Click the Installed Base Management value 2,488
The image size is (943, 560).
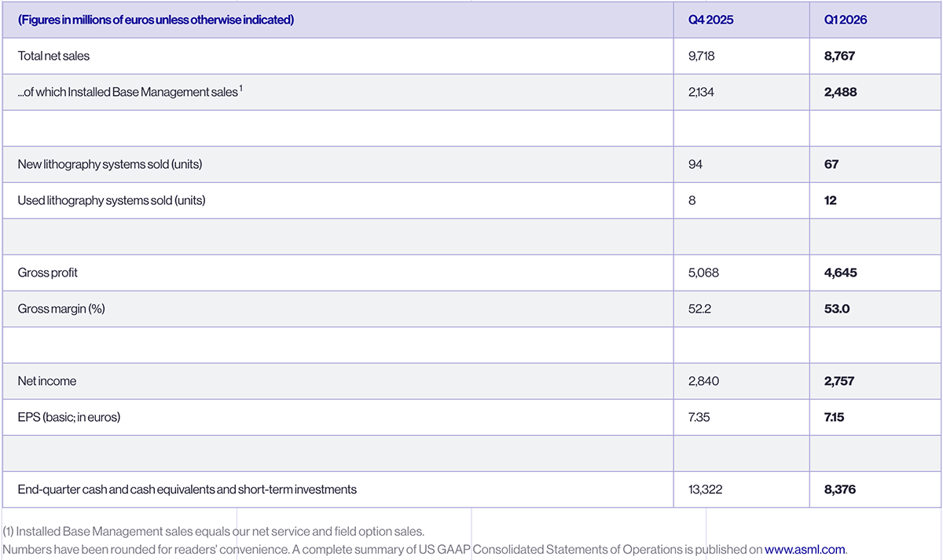[x=840, y=93]
